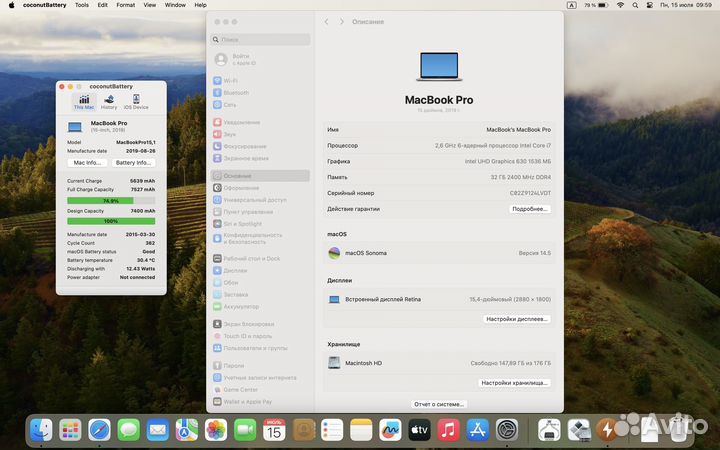Select Основные (General) in the sidebar

click(x=260, y=176)
